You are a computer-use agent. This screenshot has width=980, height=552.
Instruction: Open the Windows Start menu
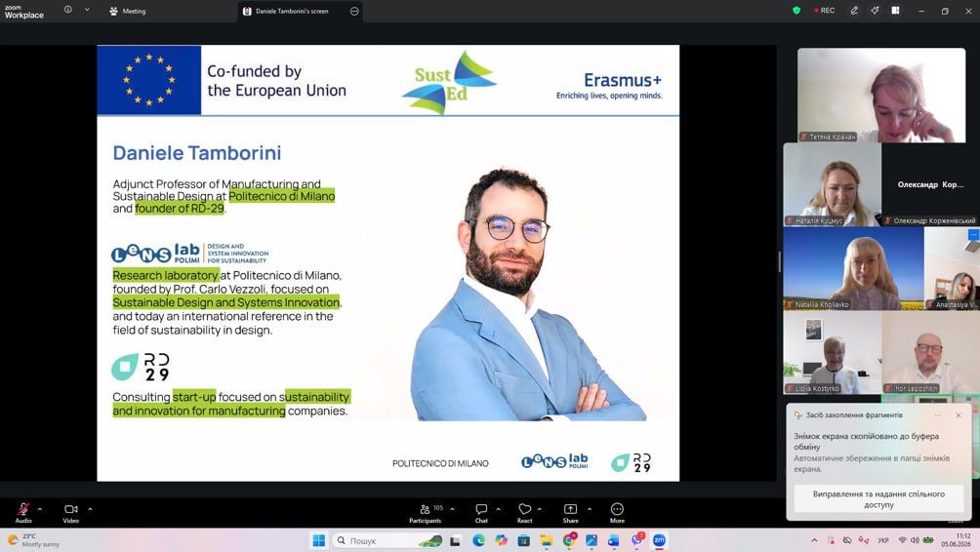pos(319,540)
